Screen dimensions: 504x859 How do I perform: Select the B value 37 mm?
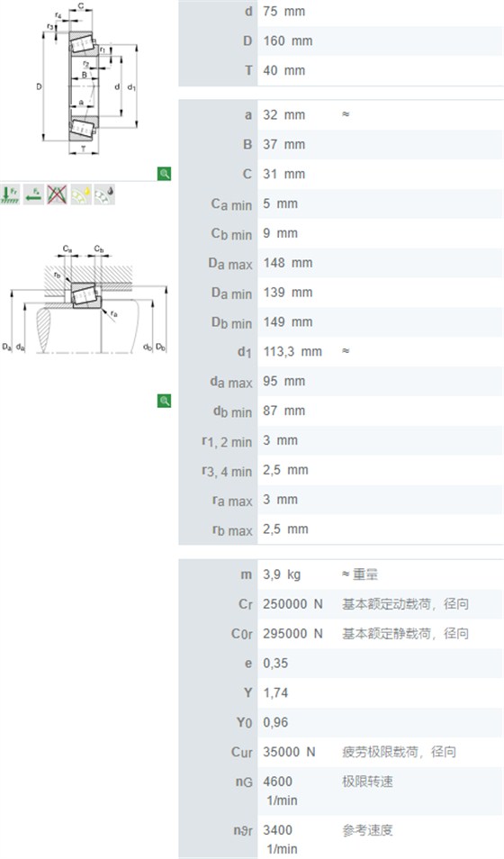point(283,145)
